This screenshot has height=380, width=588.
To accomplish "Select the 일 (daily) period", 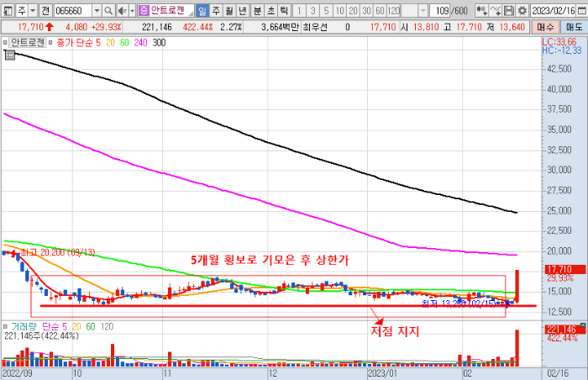I will 202,11.
